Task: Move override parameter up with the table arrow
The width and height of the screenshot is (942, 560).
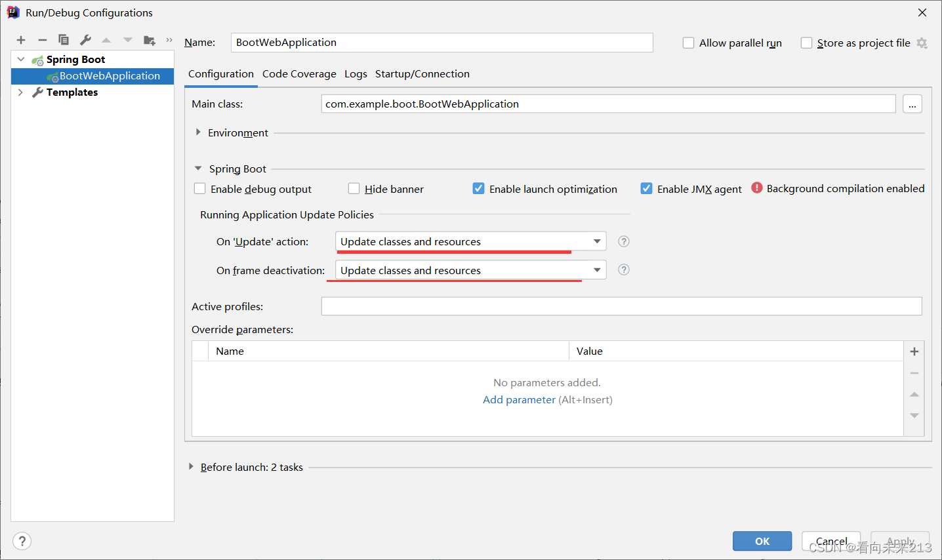Action: coord(914,394)
